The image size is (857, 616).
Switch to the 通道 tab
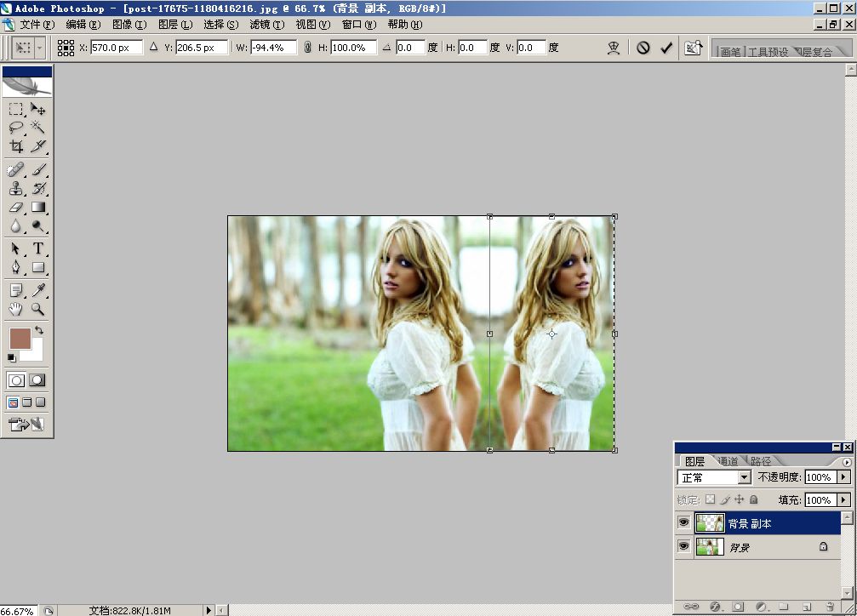tap(728, 461)
